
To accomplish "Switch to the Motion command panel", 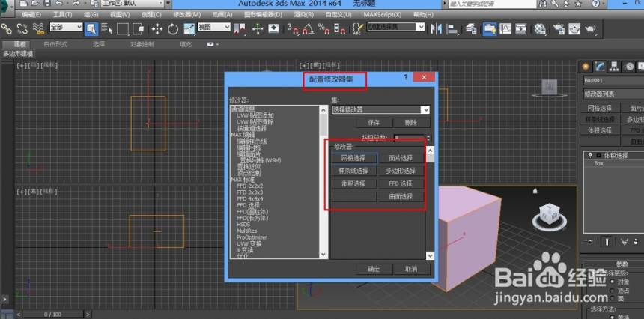I will [x=628, y=67].
